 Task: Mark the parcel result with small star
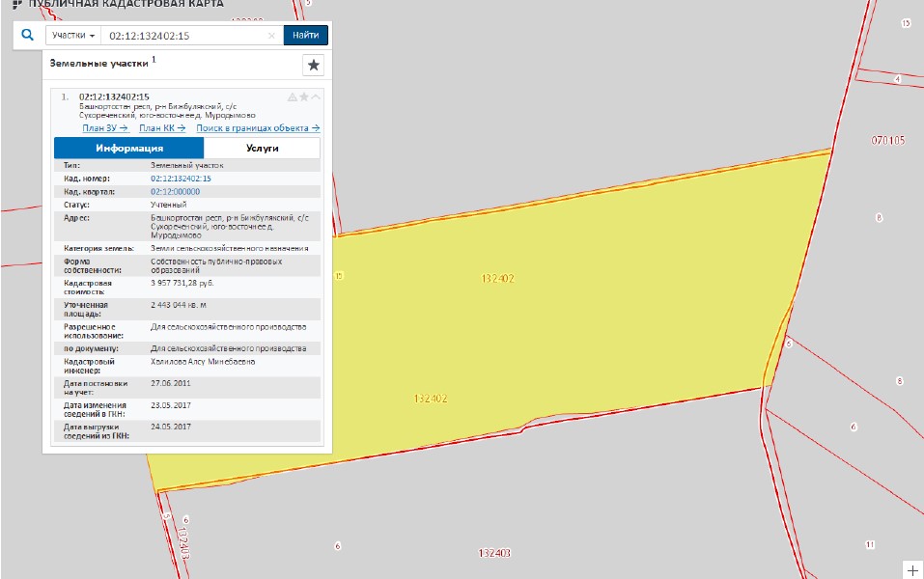[304, 96]
